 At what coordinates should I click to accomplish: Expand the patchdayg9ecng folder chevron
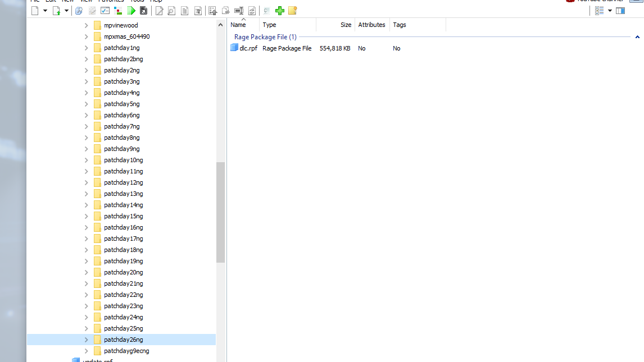(x=86, y=351)
